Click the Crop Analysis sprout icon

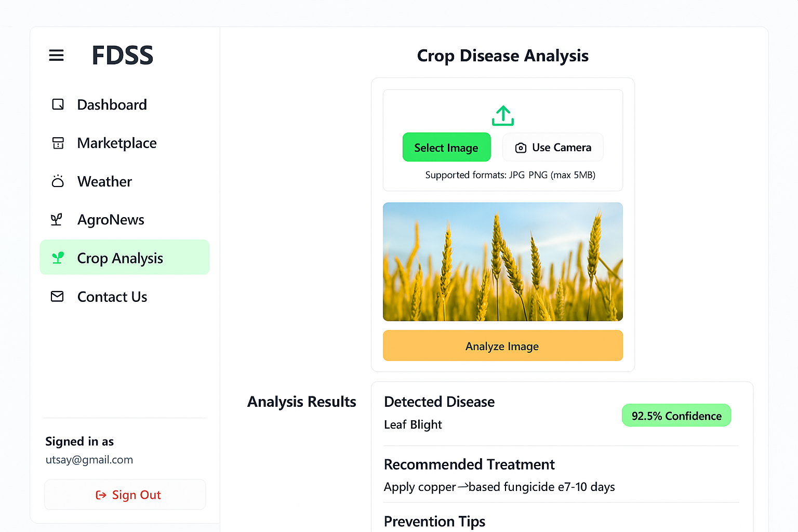coord(58,258)
